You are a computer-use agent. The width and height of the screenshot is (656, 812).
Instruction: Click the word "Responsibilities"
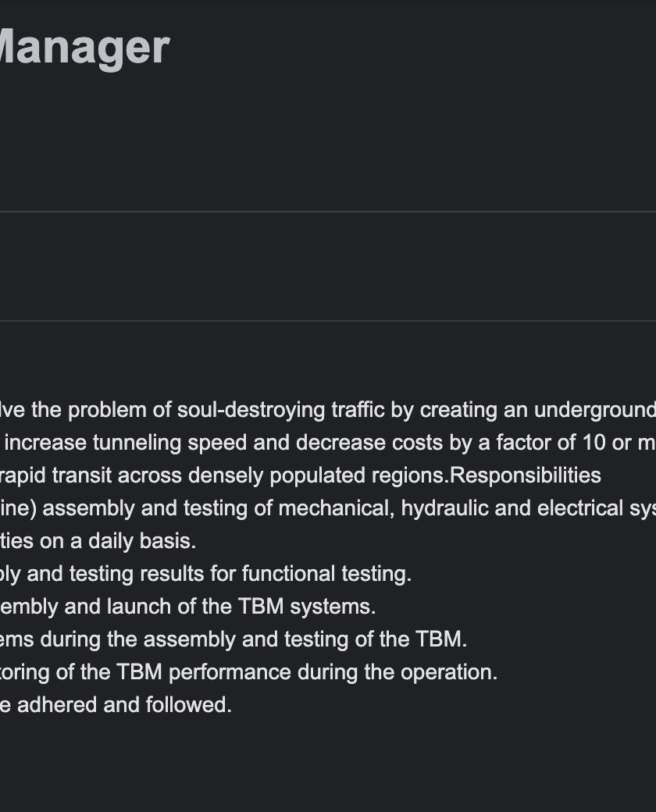point(526,475)
